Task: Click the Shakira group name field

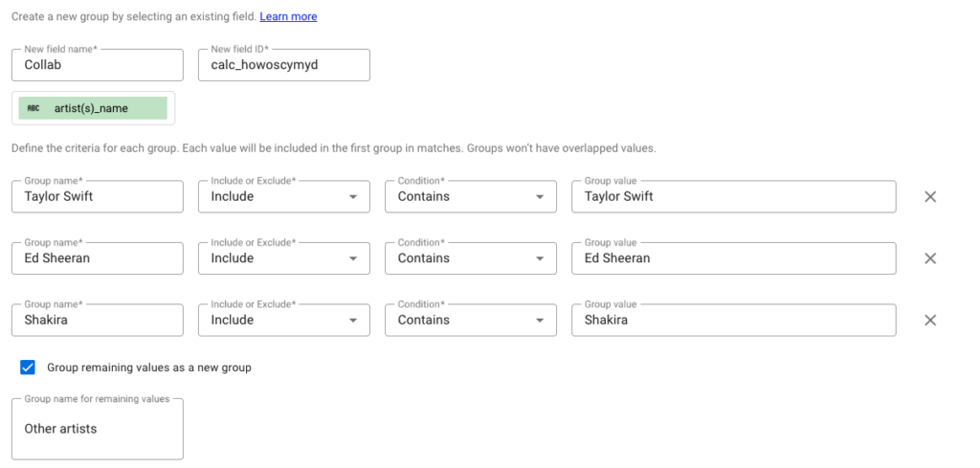Action: (x=97, y=320)
